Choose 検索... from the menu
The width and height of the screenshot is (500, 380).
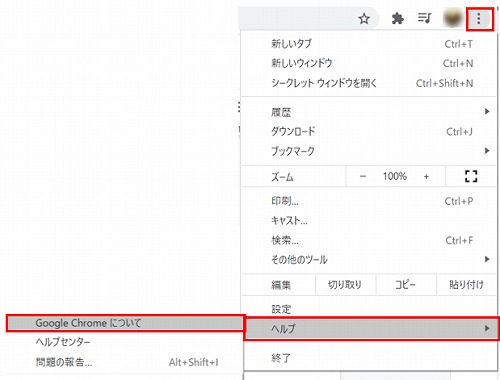[369, 240]
